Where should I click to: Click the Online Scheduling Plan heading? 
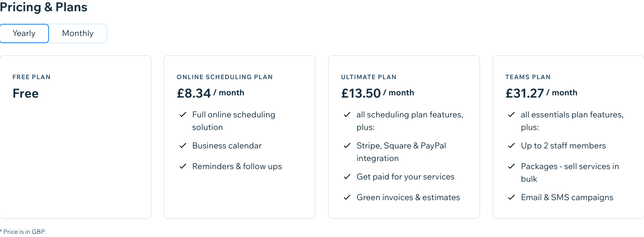(225, 77)
